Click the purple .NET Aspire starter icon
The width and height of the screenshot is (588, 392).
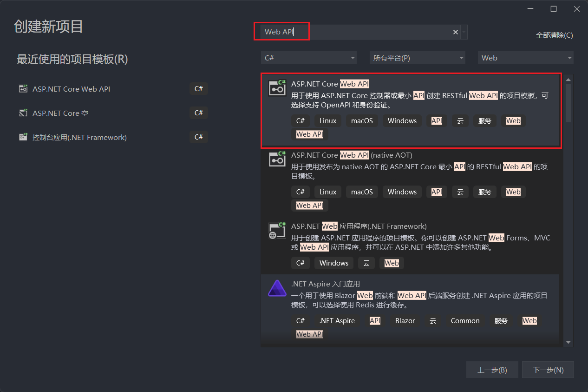click(277, 288)
